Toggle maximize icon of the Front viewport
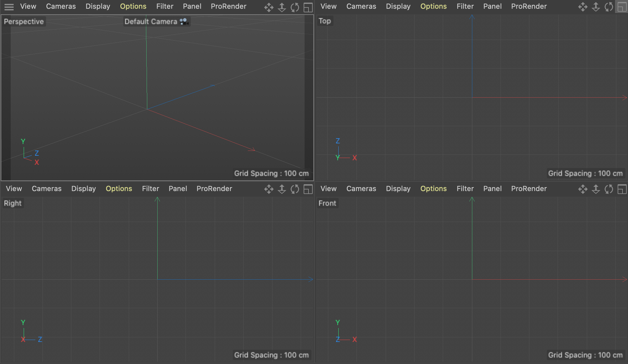The image size is (628, 364). [622, 189]
